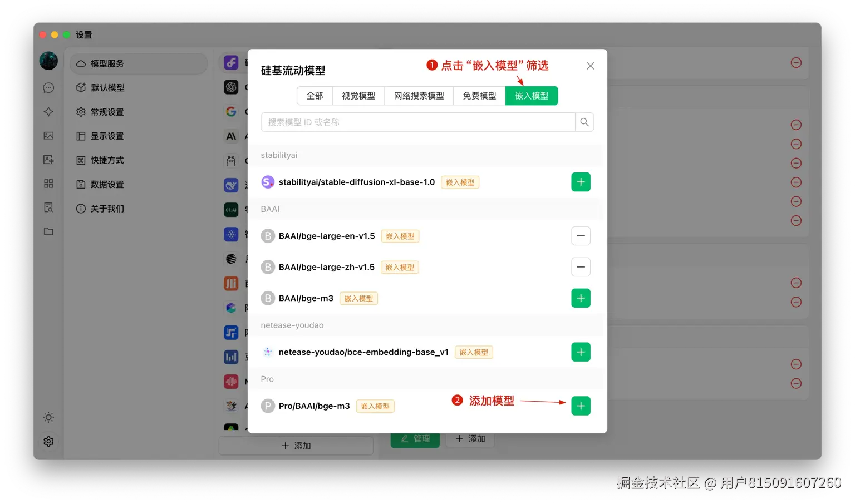Remove the BAAI/bge-large-en-v1.5 model

click(x=581, y=236)
